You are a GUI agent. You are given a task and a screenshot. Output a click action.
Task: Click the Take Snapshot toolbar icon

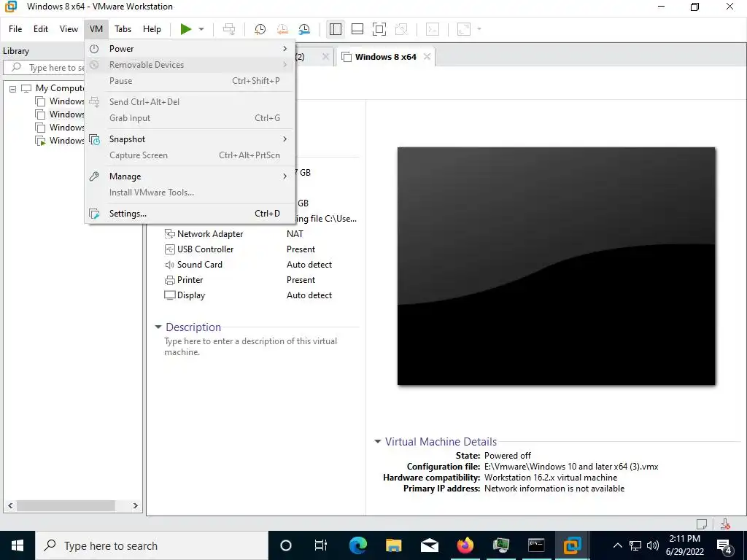[260, 29]
